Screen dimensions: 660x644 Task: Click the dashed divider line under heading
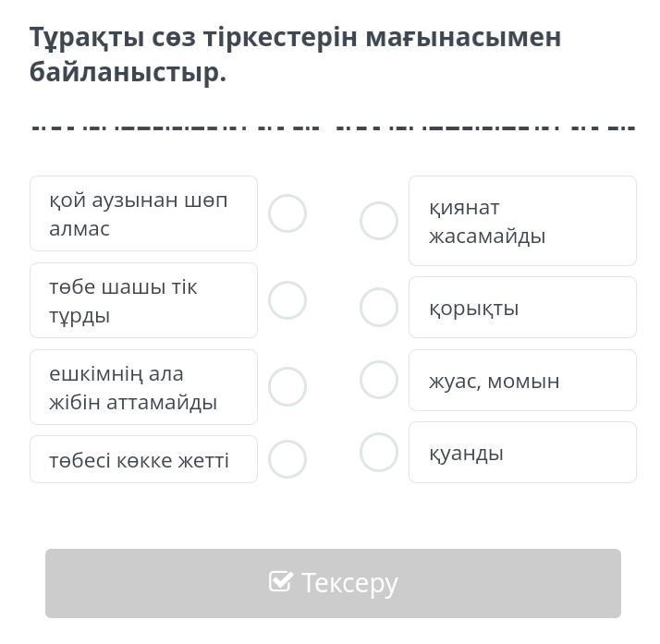(x=333, y=126)
